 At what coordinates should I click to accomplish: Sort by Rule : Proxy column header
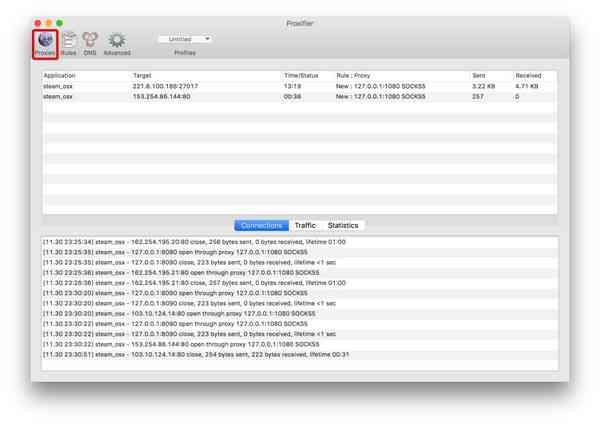pos(400,76)
